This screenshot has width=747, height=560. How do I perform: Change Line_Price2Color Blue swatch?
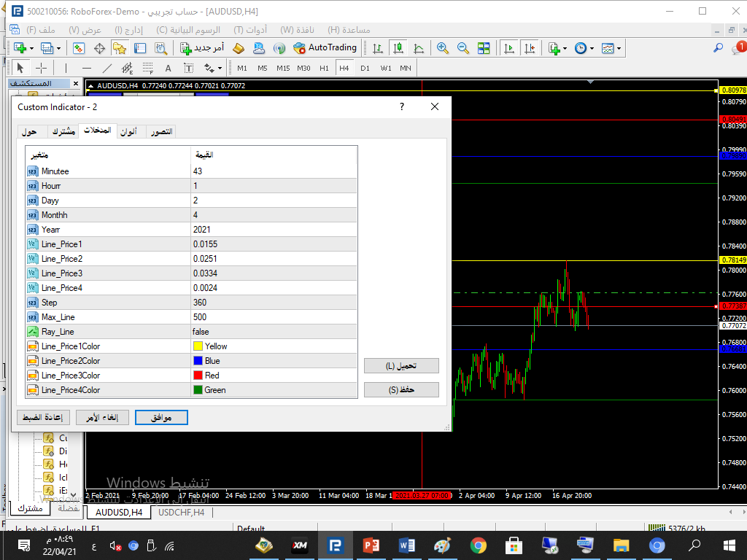pos(198,361)
